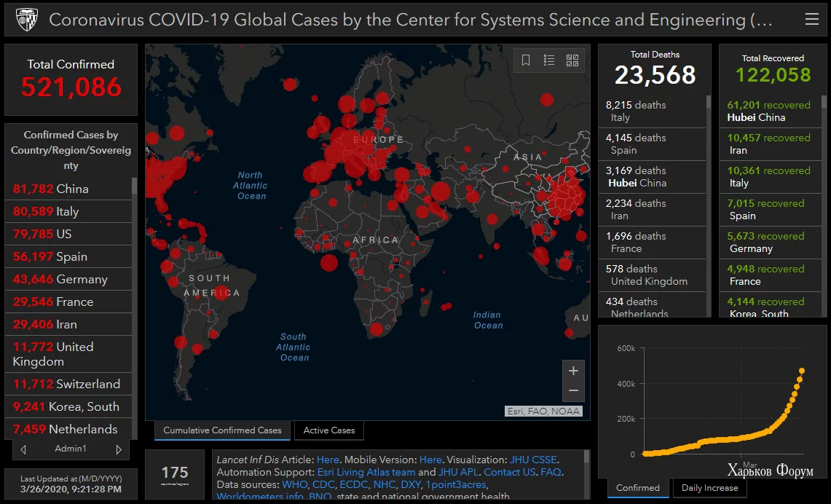The height and width of the screenshot is (504, 831).
Task: Click the Total Recovered 122,058 figure
Action: point(773,75)
